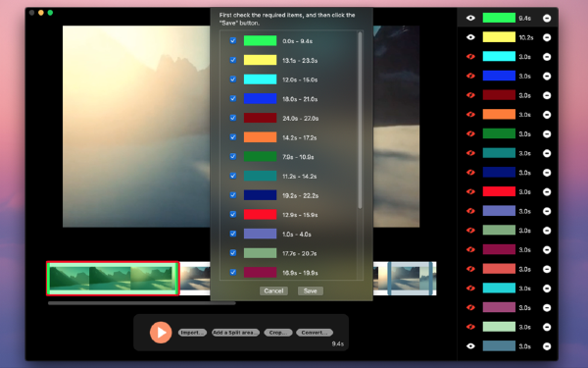Remove the periwinkle split area in sidebar
The image size is (588, 368).
tap(547, 211)
